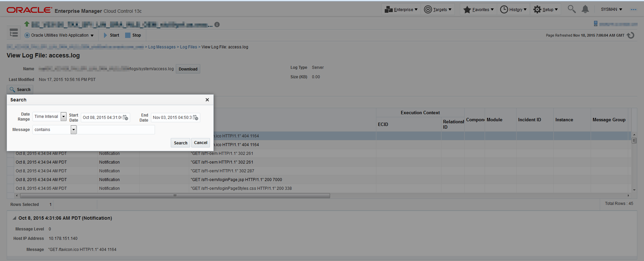
Task: Open the notifications bell icon
Action: [585, 9]
